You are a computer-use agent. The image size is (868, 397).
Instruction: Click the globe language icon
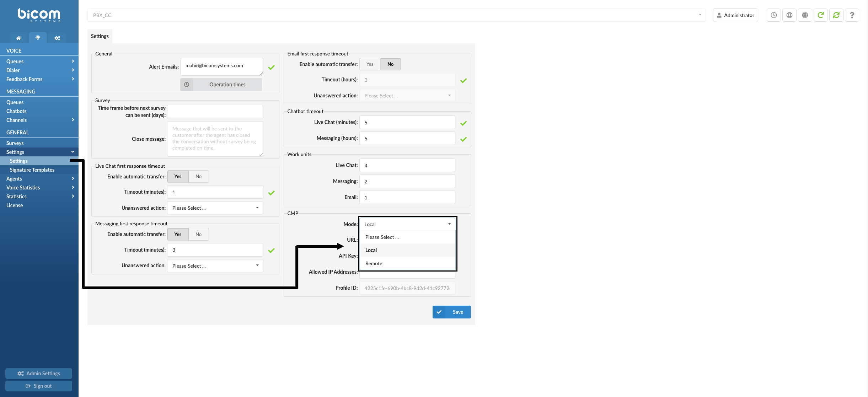[x=805, y=15]
